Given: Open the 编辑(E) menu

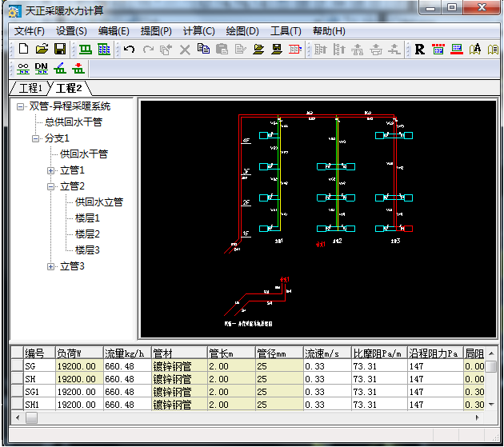Looking at the screenshot, I should (114, 31).
